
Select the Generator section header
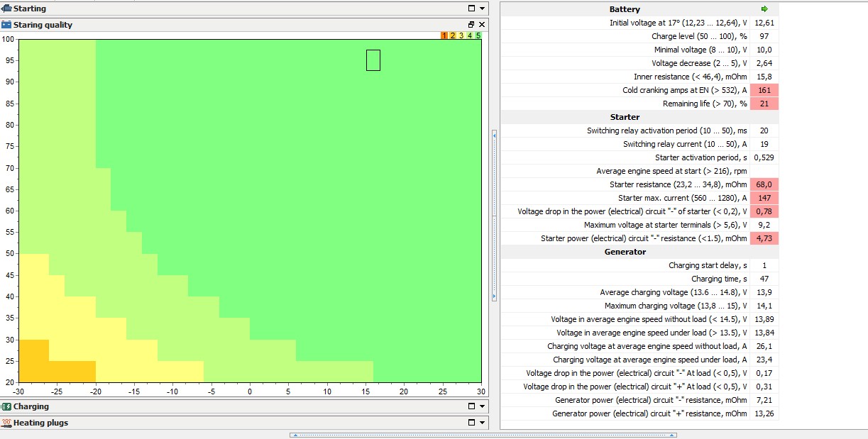pos(625,252)
